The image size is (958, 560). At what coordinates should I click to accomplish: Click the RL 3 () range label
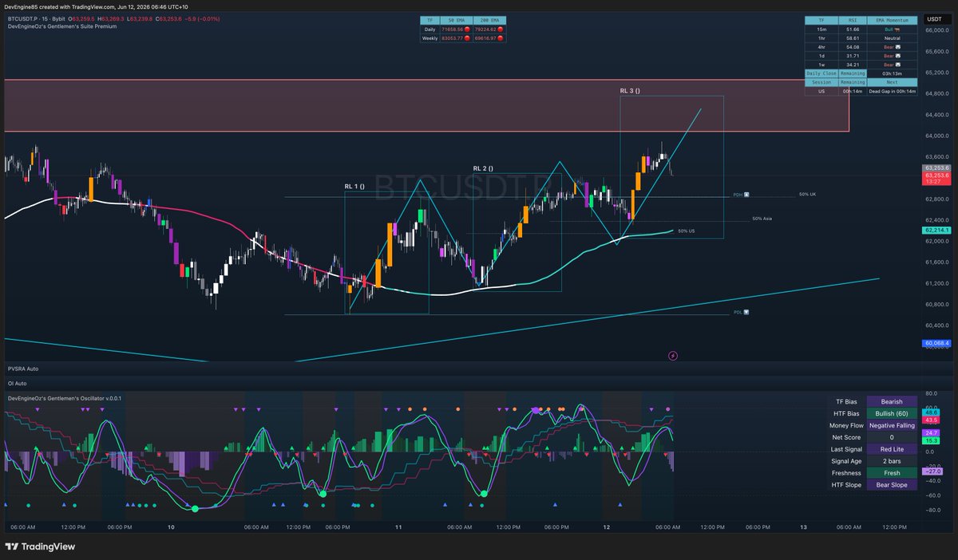[630, 91]
